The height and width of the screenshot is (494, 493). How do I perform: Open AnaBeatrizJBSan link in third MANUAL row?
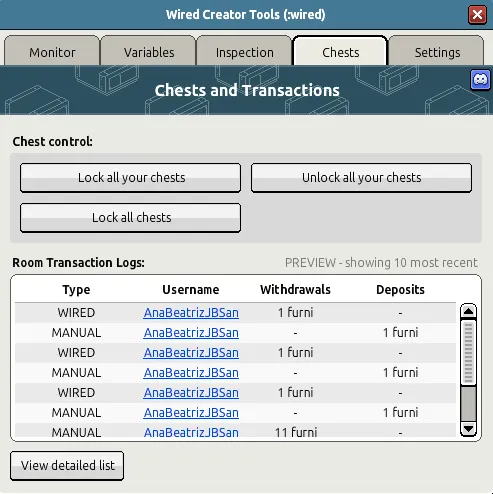click(x=191, y=413)
